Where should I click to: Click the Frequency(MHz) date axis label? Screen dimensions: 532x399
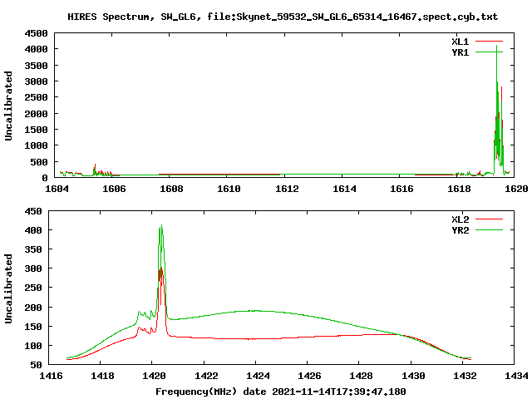pos(281,392)
